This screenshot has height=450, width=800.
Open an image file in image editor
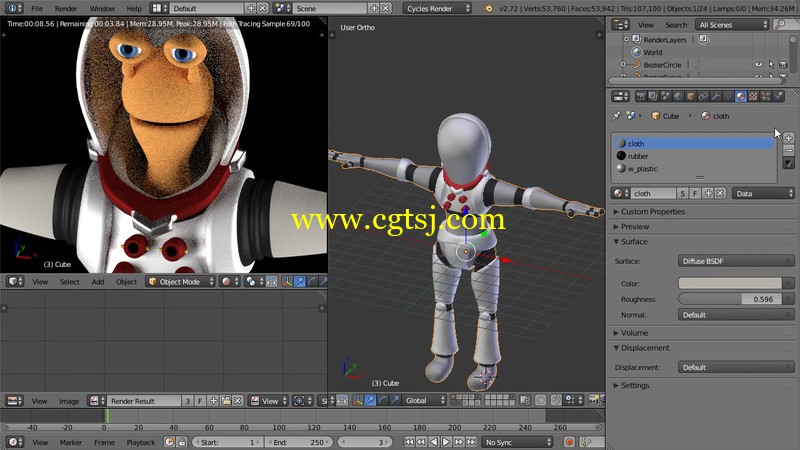coord(226,401)
